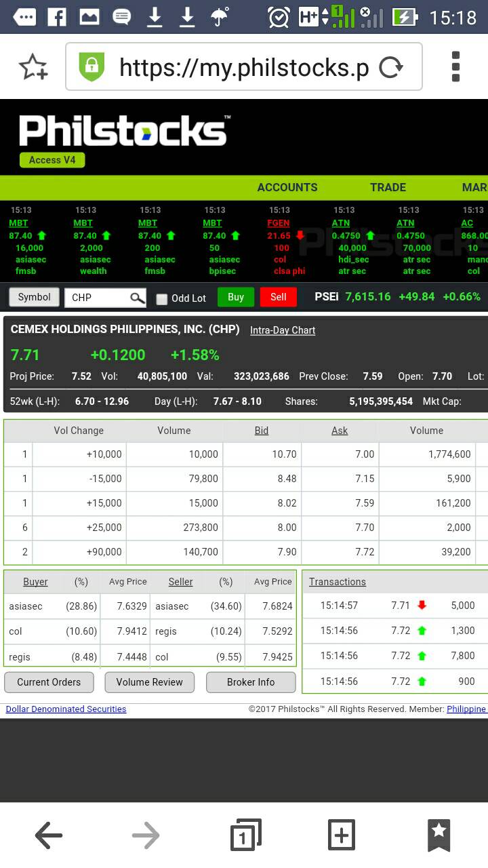The width and height of the screenshot is (488, 868).
Task: Click the Seller column header link
Action: pyautogui.click(x=180, y=582)
